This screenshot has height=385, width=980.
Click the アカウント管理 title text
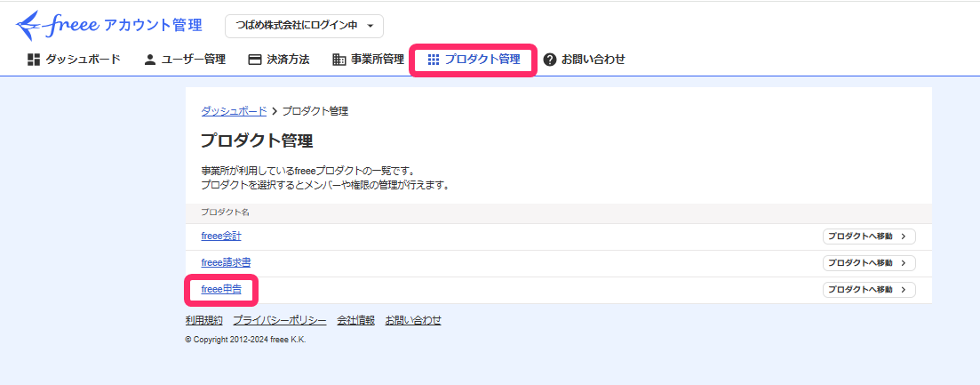[x=153, y=26]
